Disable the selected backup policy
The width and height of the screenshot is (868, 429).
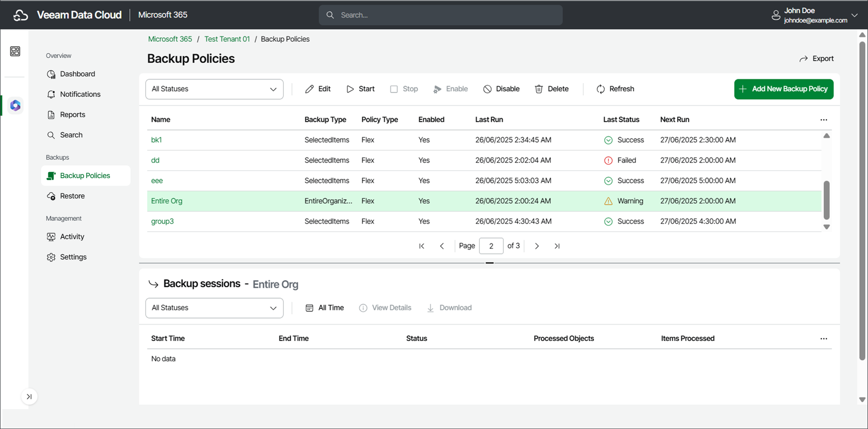pyautogui.click(x=501, y=89)
